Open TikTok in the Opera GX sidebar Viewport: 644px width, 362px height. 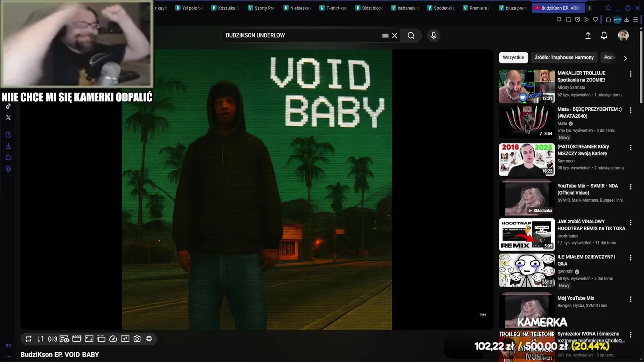(x=8, y=106)
